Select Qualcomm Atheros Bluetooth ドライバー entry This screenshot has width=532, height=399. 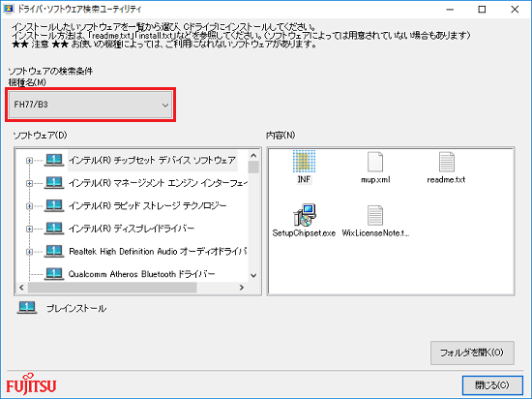point(141,274)
